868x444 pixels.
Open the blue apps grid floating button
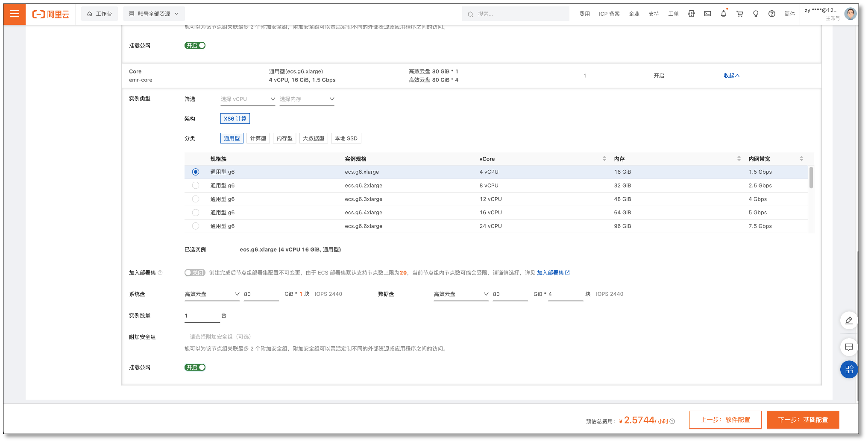click(849, 369)
